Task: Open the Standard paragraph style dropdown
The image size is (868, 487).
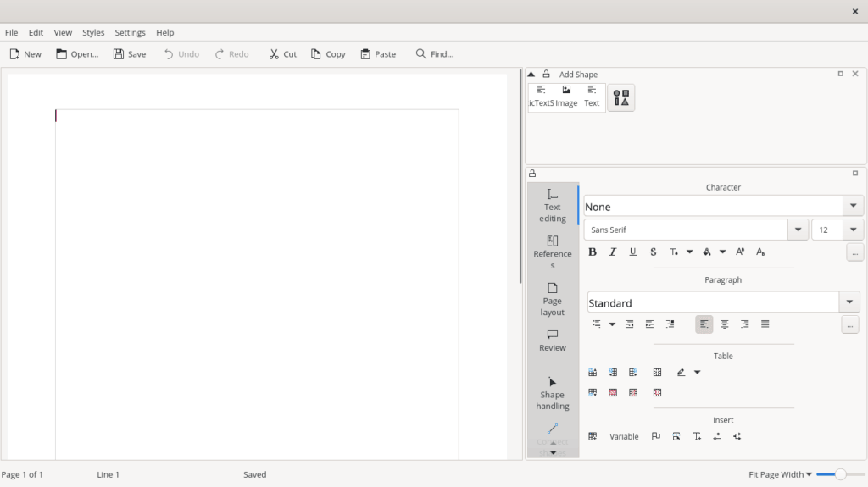Action: pos(849,302)
